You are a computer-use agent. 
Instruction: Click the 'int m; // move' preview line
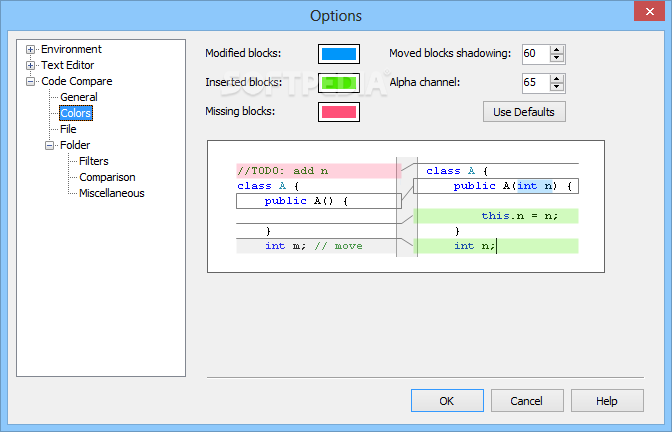[x=316, y=246]
